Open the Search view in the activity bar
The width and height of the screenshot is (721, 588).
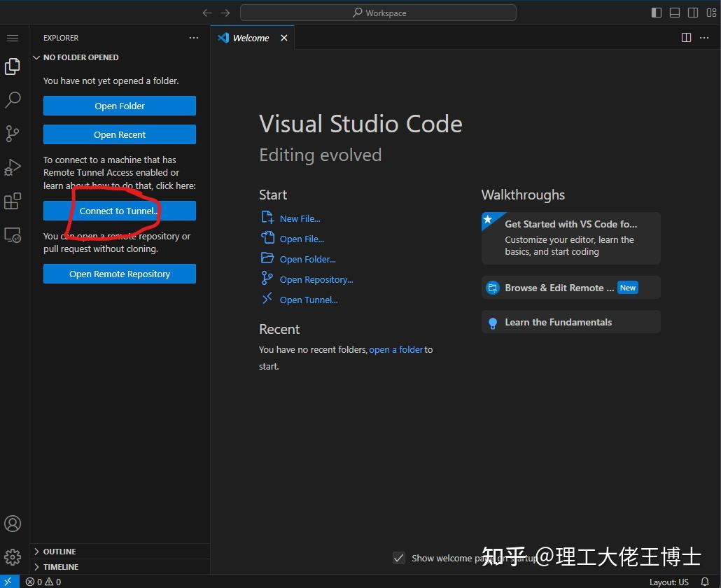13,100
